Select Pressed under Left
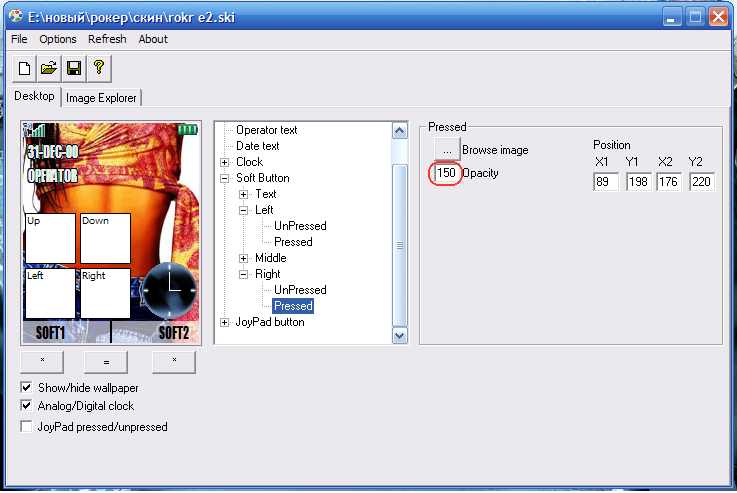This screenshot has width=737, height=493. [x=293, y=242]
